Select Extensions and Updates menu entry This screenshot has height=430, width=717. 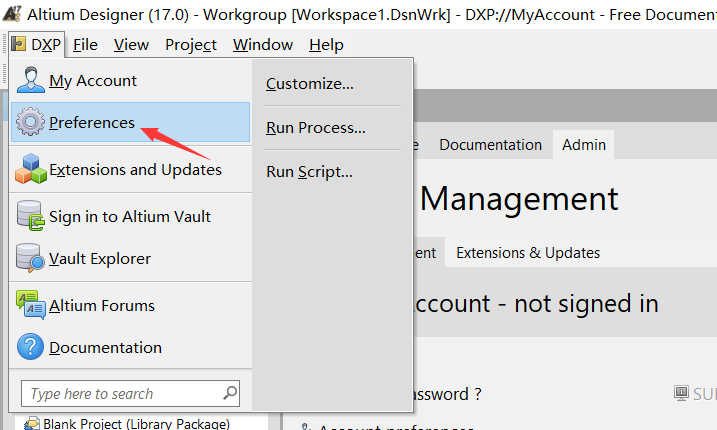130,169
